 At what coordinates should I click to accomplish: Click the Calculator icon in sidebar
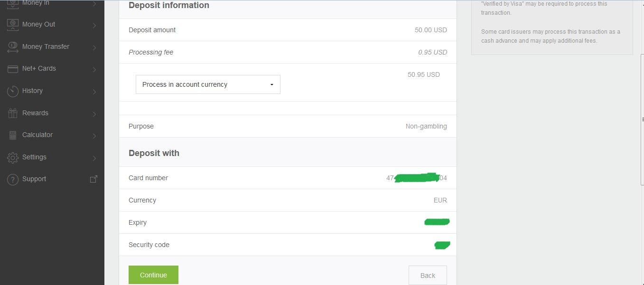point(13,135)
